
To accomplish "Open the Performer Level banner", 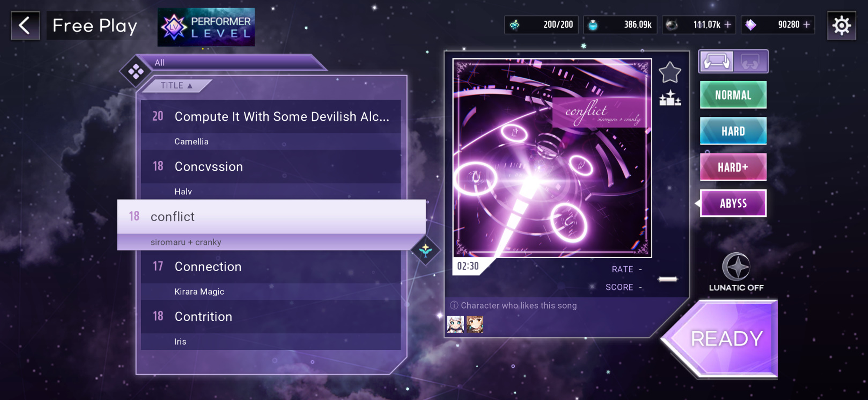I will coord(206,27).
